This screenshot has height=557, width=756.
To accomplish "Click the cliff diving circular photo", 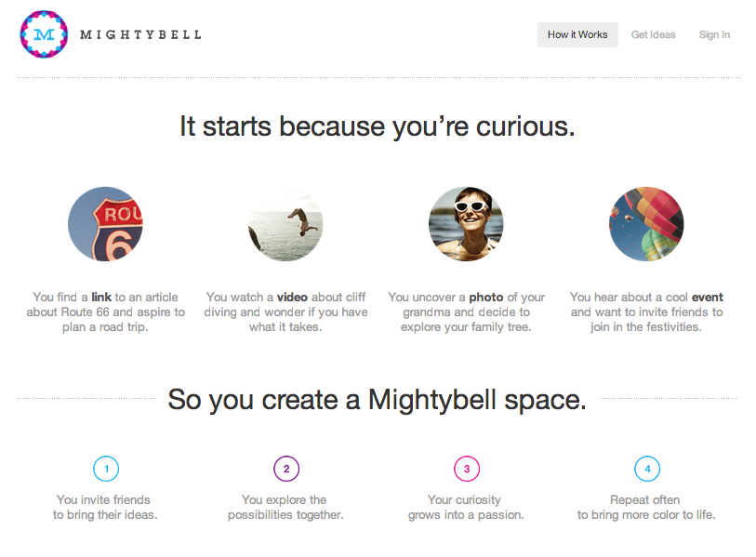I will click(x=285, y=224).
